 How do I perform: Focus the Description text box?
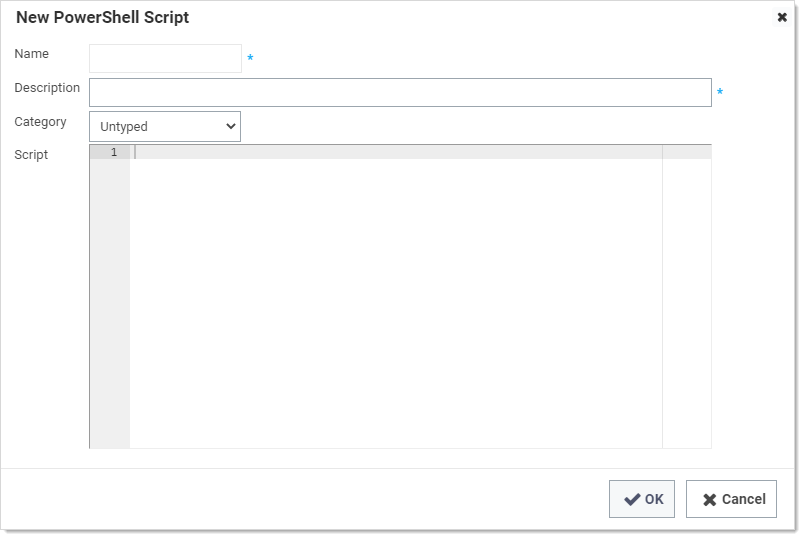pos(400,93)
